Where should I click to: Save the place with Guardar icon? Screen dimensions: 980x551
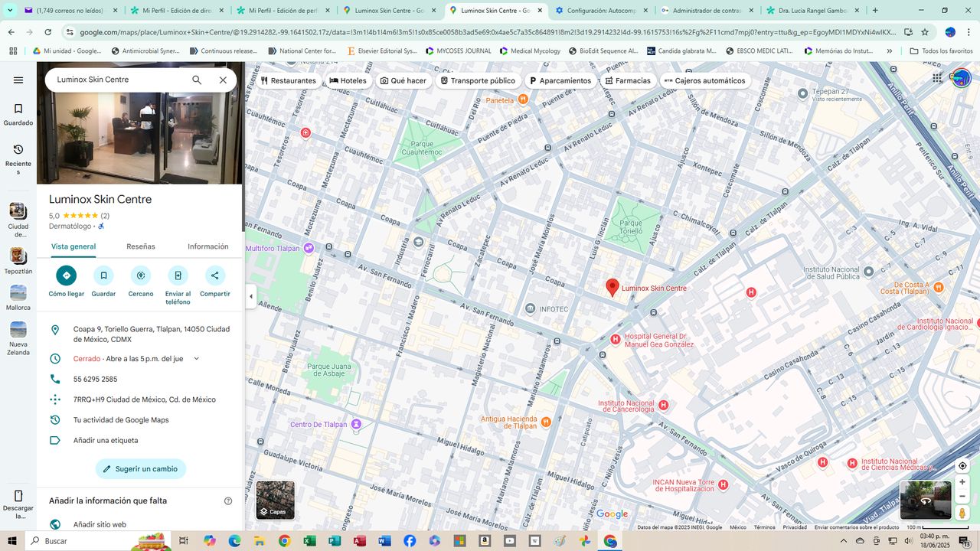103,275
